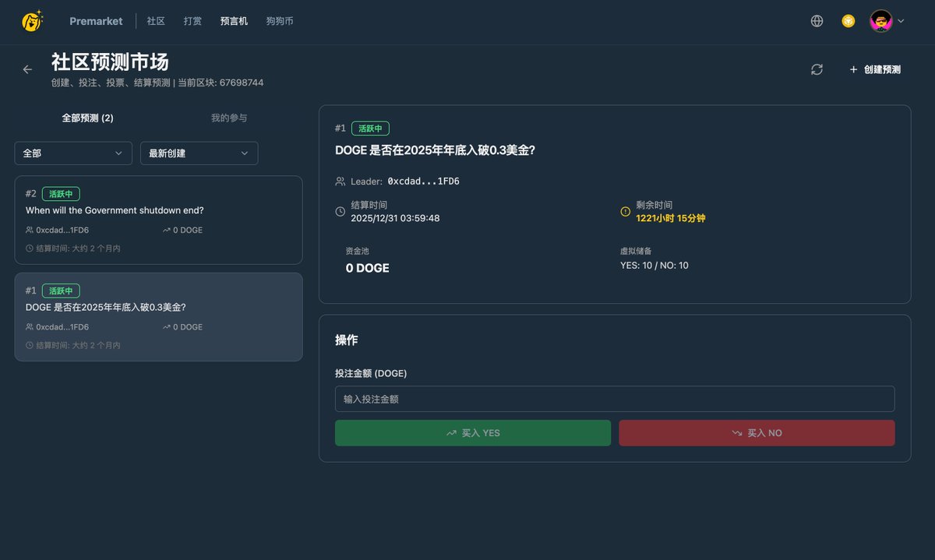
Task: Click the gold coin icon in header
Action: [849, 21]
